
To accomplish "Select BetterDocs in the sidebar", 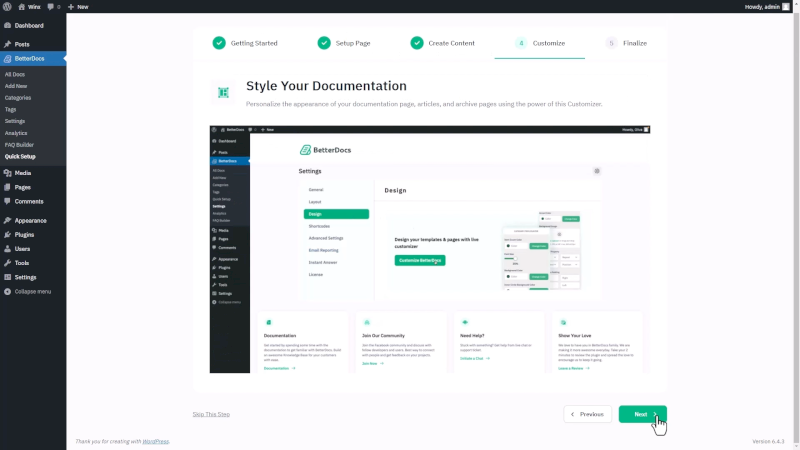I will [33, 59].
